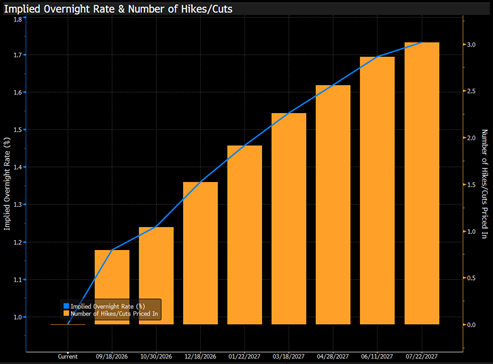The height and width of the screenshot is (364, 493).
Task: Click the 1.5 tick on right axis
Action: click(x=471, y=185)
